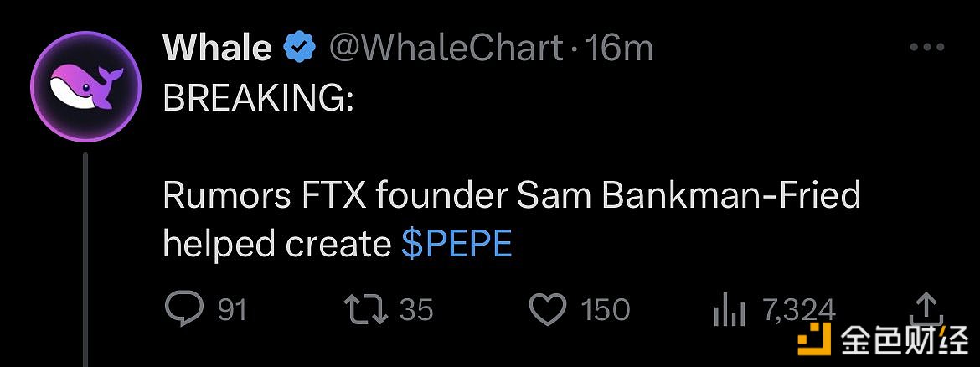Repost using the retweet arrows icon
This screenshot has height=367, width=980.
[x=366, y=310]
